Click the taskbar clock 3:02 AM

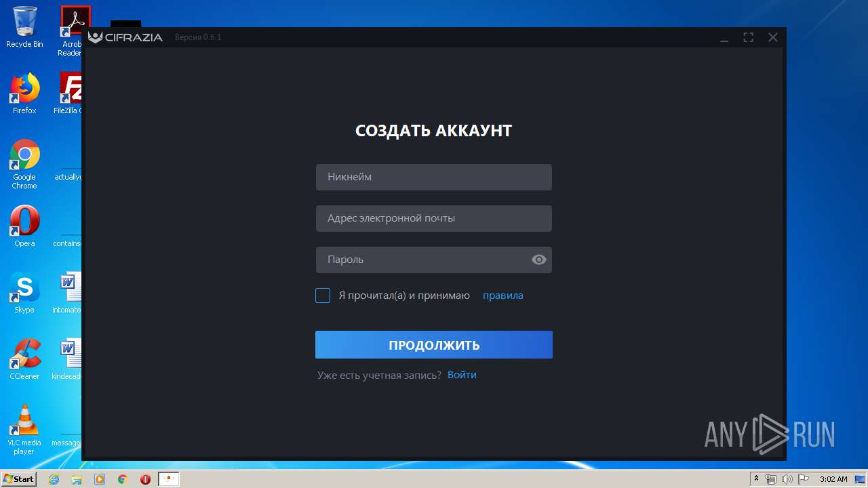[833, 479]
